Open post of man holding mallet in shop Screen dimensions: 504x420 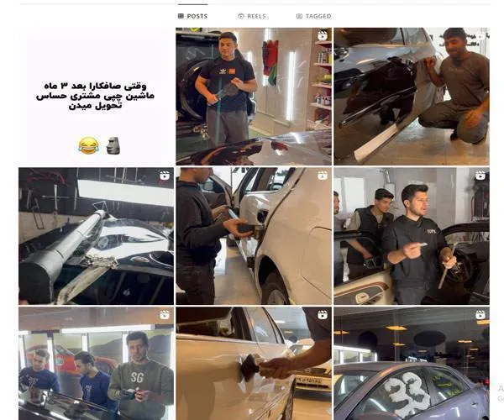coord(254,97)
